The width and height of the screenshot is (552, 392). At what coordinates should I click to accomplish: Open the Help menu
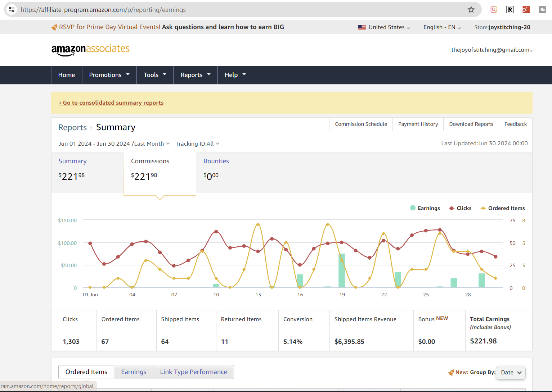click(235, 75)
